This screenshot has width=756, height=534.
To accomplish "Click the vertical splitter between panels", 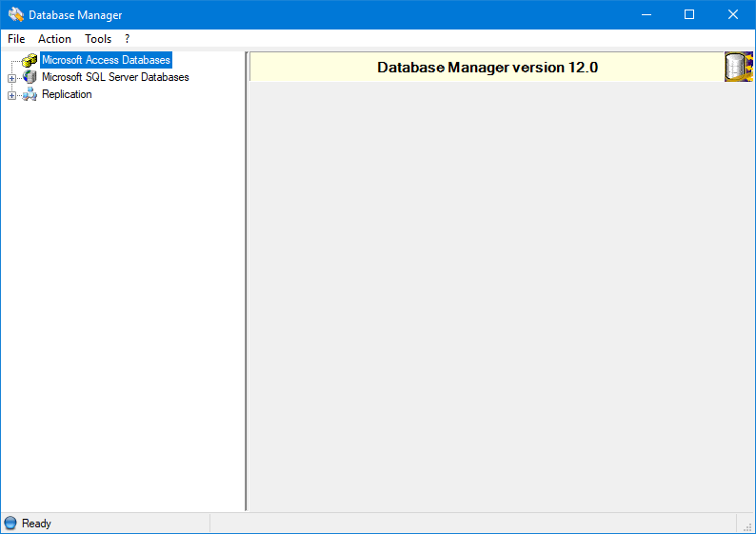I will 247,286.
